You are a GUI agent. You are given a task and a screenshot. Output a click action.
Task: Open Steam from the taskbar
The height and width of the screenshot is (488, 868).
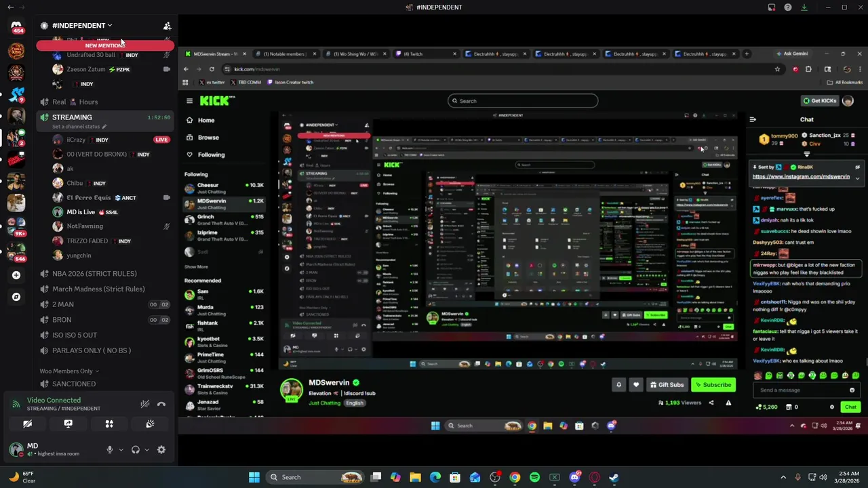click(x=614, y=477)
